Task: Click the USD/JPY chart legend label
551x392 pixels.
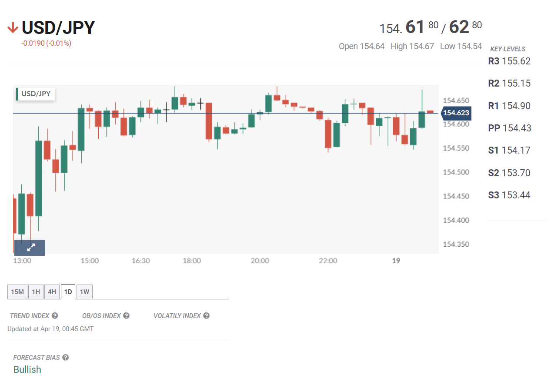Action: [36, 94]
